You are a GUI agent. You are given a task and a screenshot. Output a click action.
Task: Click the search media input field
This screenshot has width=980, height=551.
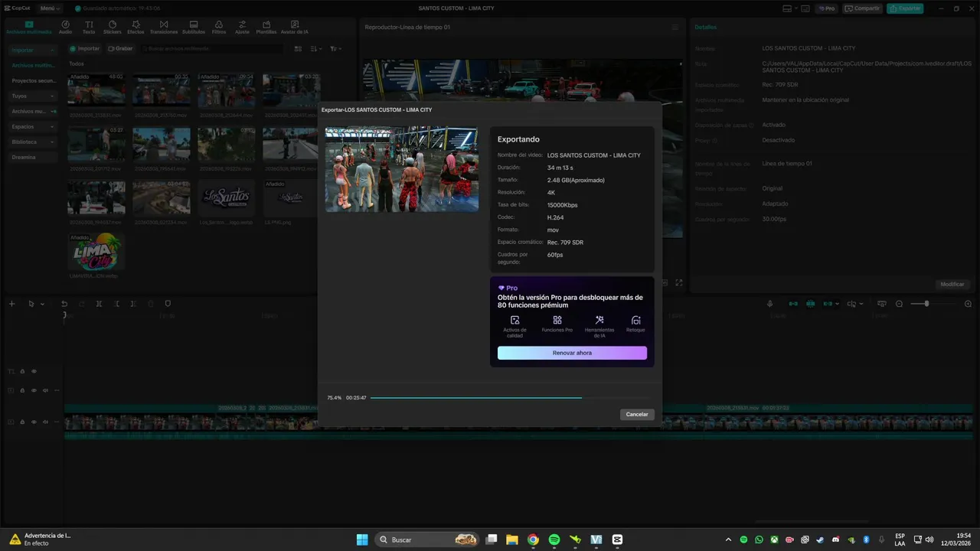click(214, 48)
